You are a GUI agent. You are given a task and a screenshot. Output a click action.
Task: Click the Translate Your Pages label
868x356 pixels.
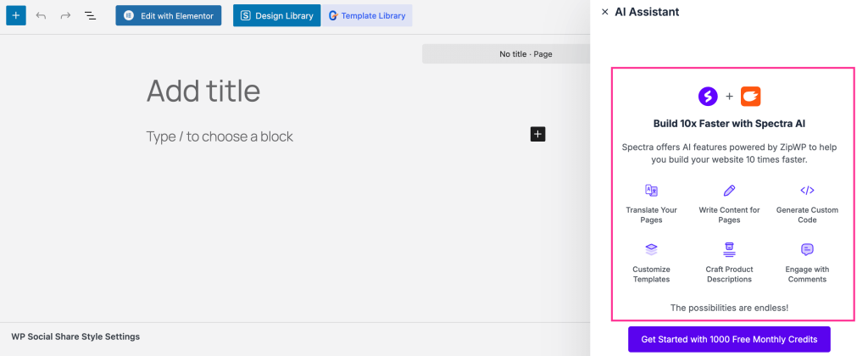pyautogui.click(x=652, y=214)
